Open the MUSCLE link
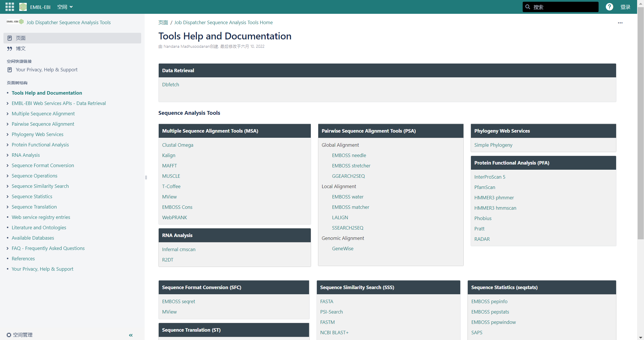Viewport: 644px width, 340px height. tap(171, 176)
